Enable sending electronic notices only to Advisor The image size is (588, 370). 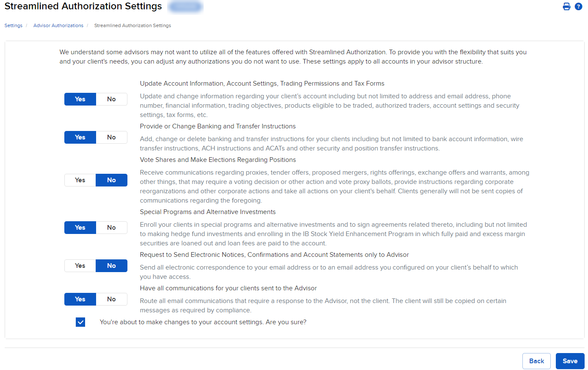pos(80,265)
